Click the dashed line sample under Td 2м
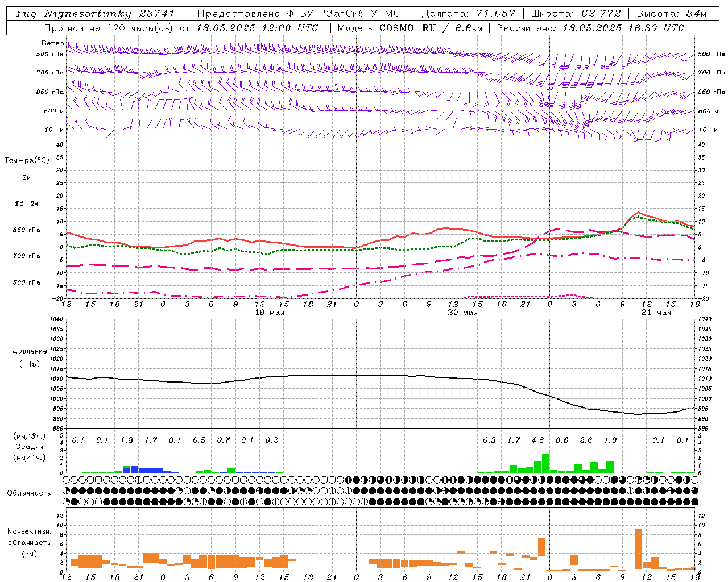 click(x=25, y=210)
